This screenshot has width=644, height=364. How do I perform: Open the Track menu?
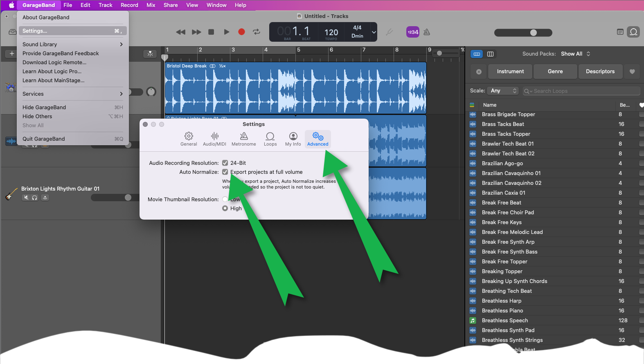(x=105, y=5)
